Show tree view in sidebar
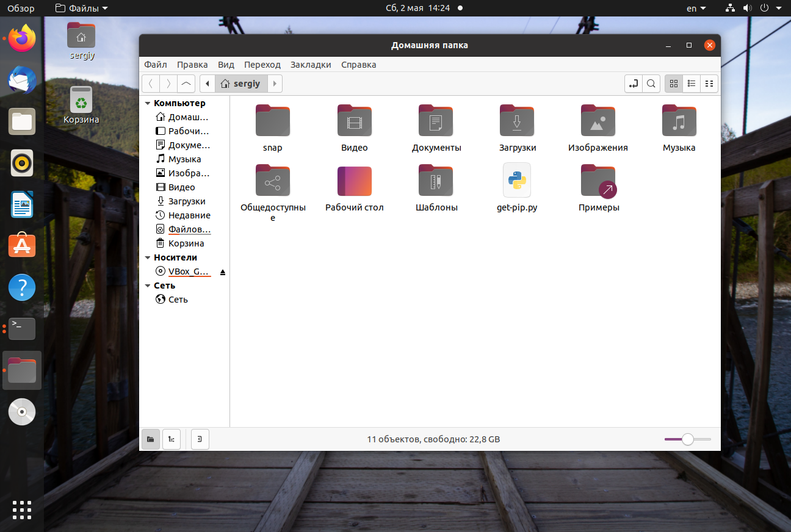The width and height of the screenshot is (791, 532). click(x=172, y=439)
